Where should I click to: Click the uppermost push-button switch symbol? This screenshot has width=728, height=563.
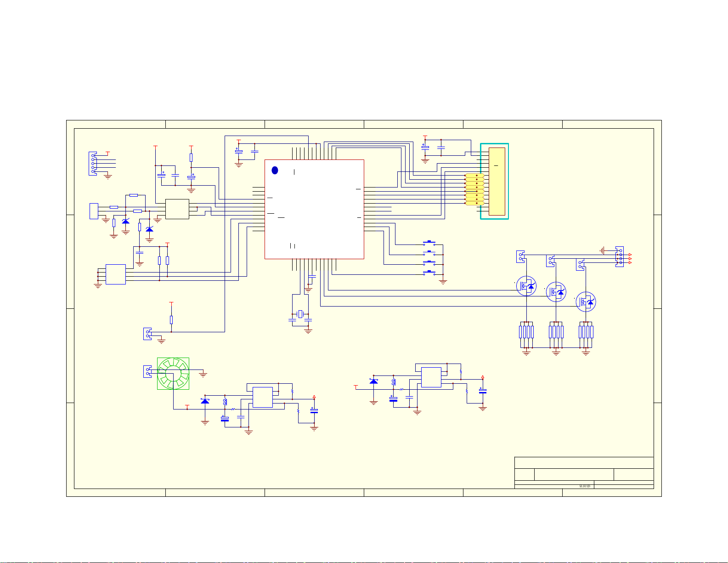coord(429,243)
